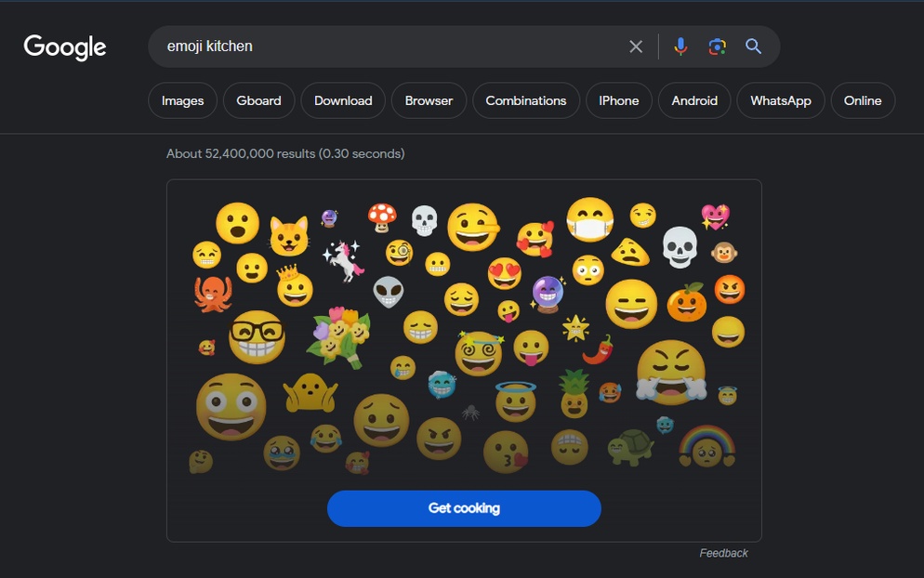Select the dizzy spiral-eyes emoji
The height and width of the screenshot is (578, 924).
click(479, 354)
